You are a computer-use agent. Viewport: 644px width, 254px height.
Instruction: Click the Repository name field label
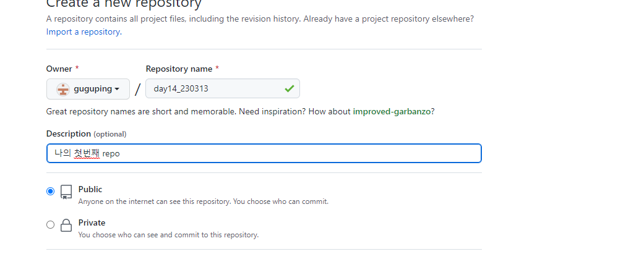point(179,69)
